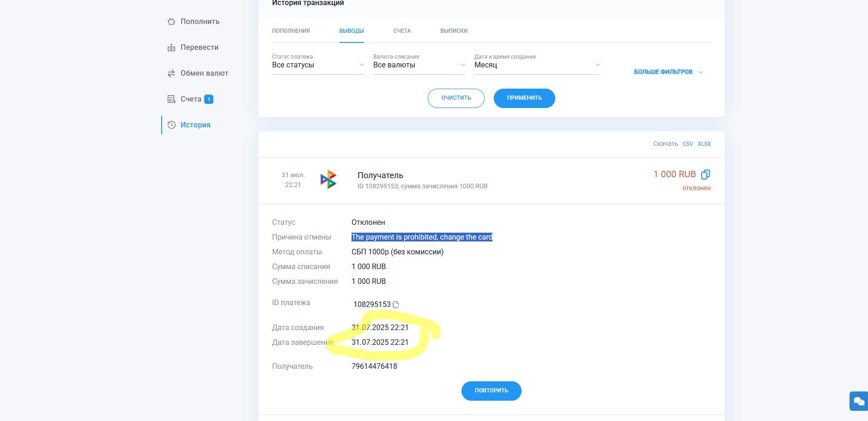Copy the 1 000 RUB amount using the copy icon
The width and height of the screenshot is (868, 421).
tap(705, 174)
